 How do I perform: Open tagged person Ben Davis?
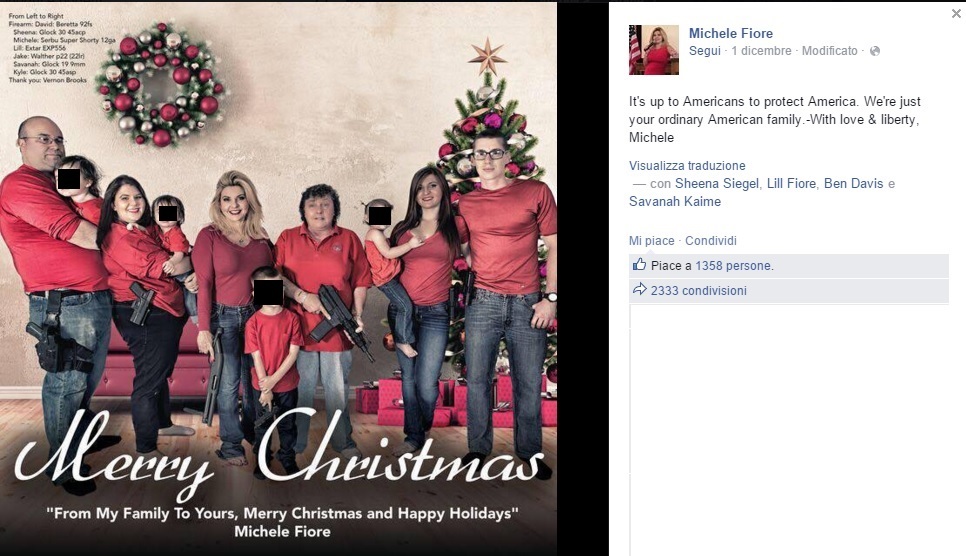853,184
